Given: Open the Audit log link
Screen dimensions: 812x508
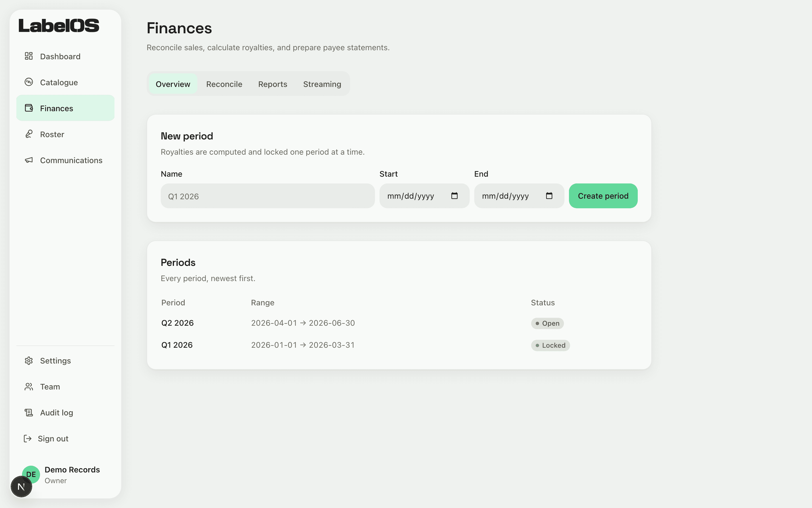Looking at the screenshot, I should [65, 413].
